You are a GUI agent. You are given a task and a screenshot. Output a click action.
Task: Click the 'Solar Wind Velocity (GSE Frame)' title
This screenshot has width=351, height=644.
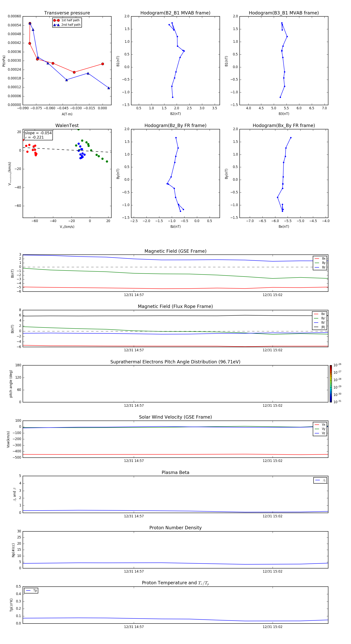click(175, 417)
